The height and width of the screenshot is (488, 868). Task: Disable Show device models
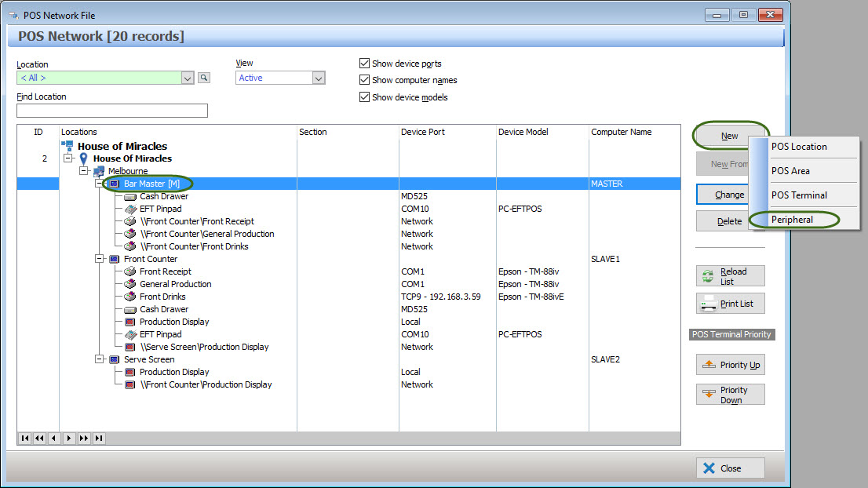(364, 97)
